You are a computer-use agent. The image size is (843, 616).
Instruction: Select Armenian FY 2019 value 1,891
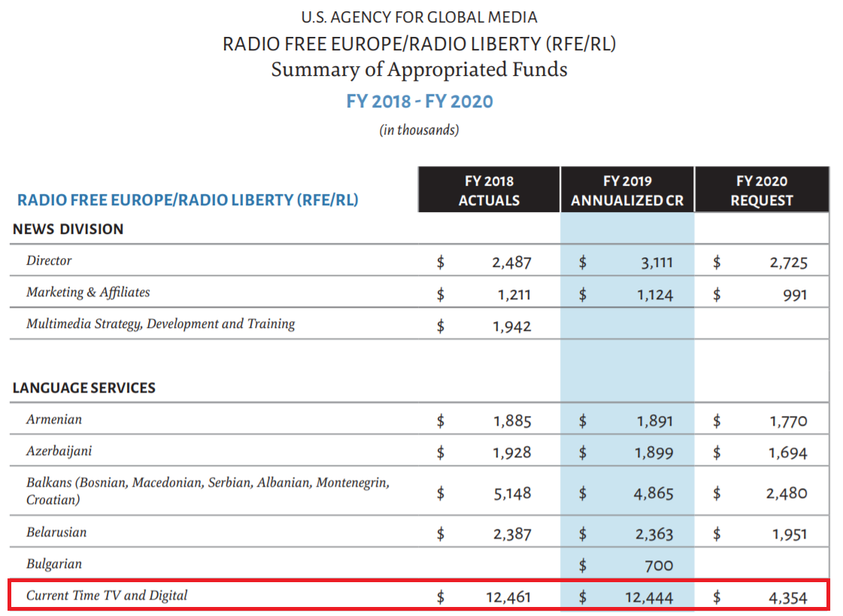tap(655, 421)
